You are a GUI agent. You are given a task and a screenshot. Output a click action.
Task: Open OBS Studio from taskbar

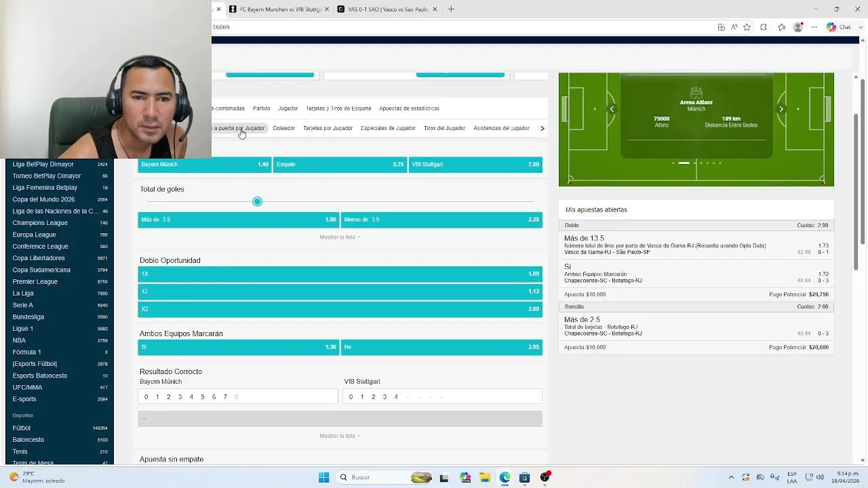point(545,477)
